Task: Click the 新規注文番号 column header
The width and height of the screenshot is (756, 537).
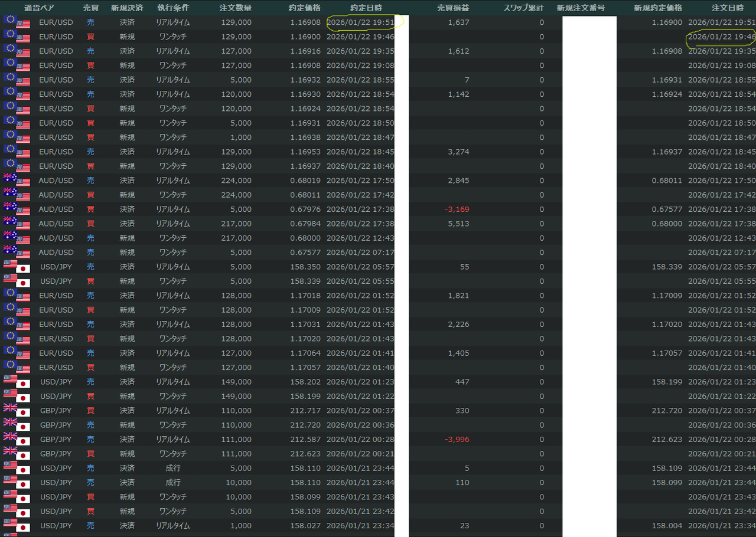Action: [x=580, y=8]
